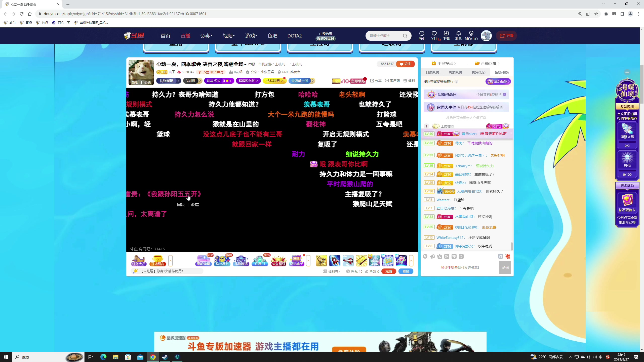Open the 互动预言 prediction trophy icon
The height and width of the screenshot is (362, 644).
[x=157, y=261]
